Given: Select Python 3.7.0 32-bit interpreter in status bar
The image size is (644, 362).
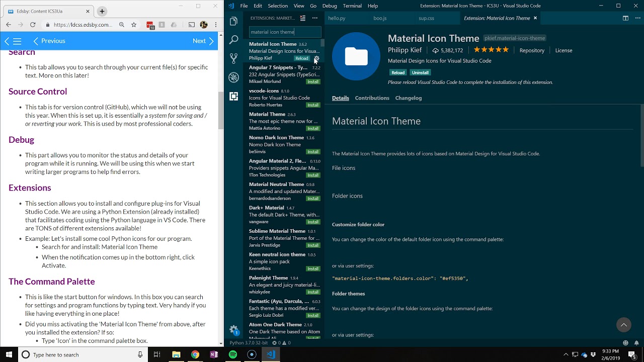Looking at the screenshot, I should coord(249,343).
